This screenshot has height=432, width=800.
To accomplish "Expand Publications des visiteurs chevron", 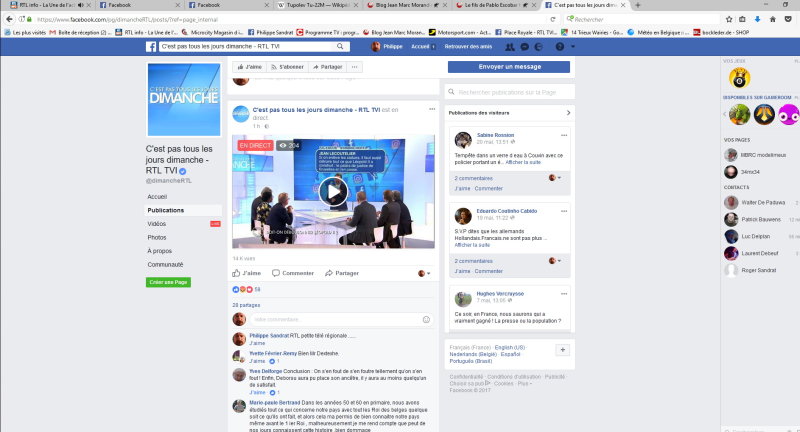I will tap(568, 113).
